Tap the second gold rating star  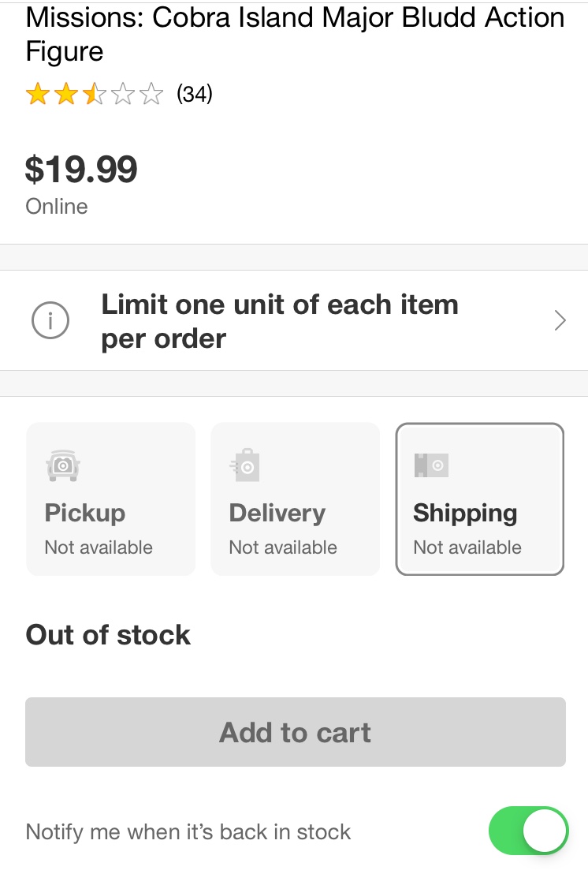tap(66, 94)
